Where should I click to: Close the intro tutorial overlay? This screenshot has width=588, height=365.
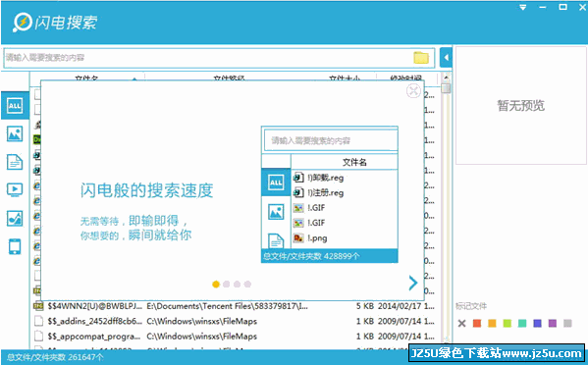pos(413,90)
